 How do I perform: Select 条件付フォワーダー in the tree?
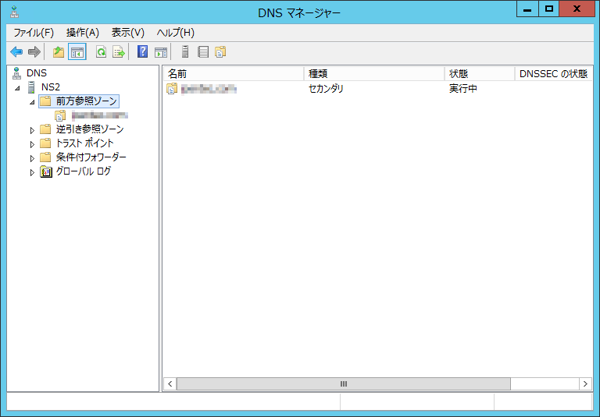click(91, 157)
